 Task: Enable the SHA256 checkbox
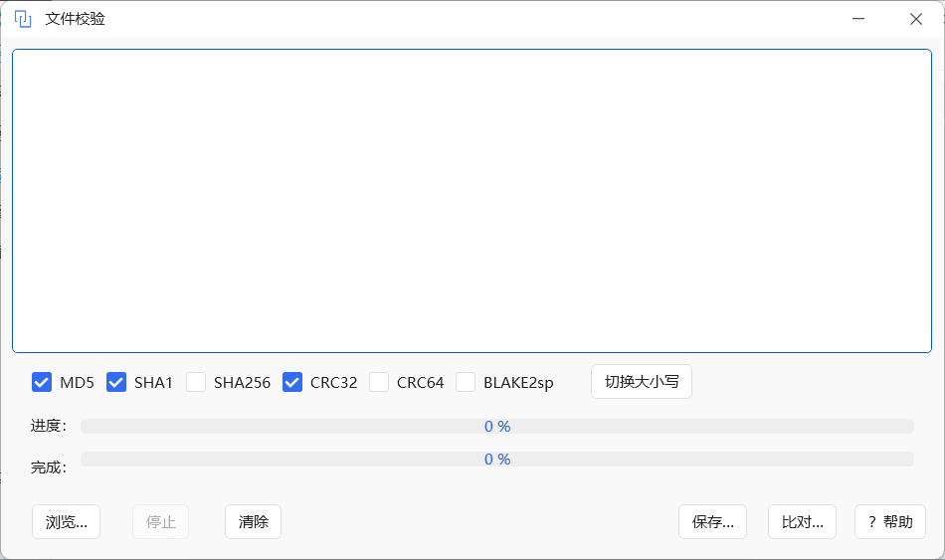pyautogui.click(x=196, y=382)
